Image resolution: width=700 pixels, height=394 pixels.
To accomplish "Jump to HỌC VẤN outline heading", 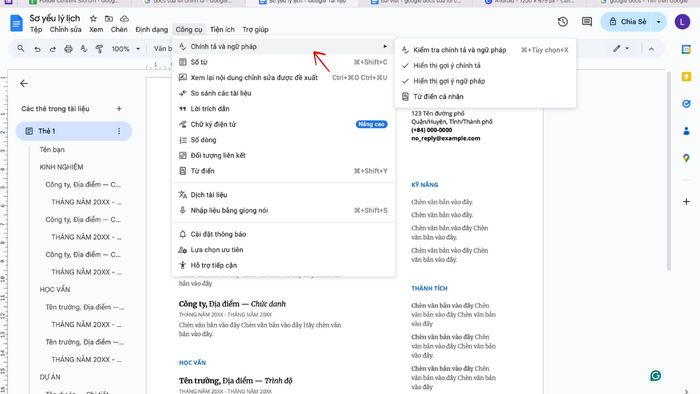I will (55, 290).
